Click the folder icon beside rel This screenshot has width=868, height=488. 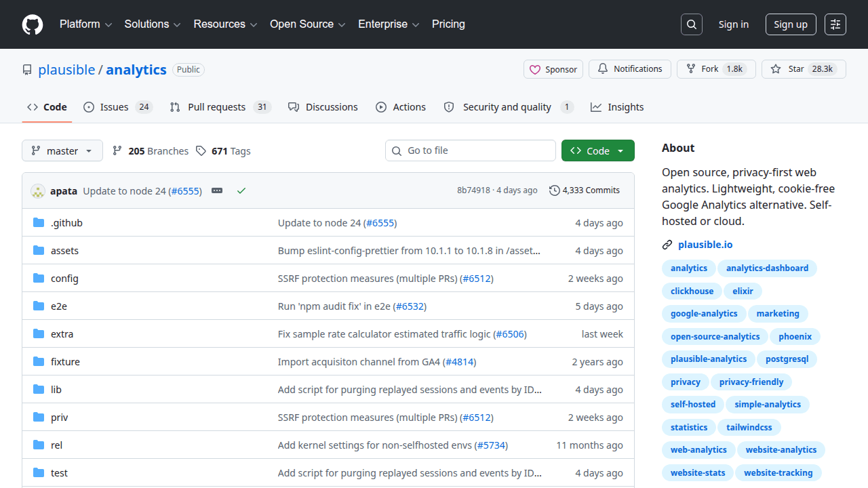point(39,445)
